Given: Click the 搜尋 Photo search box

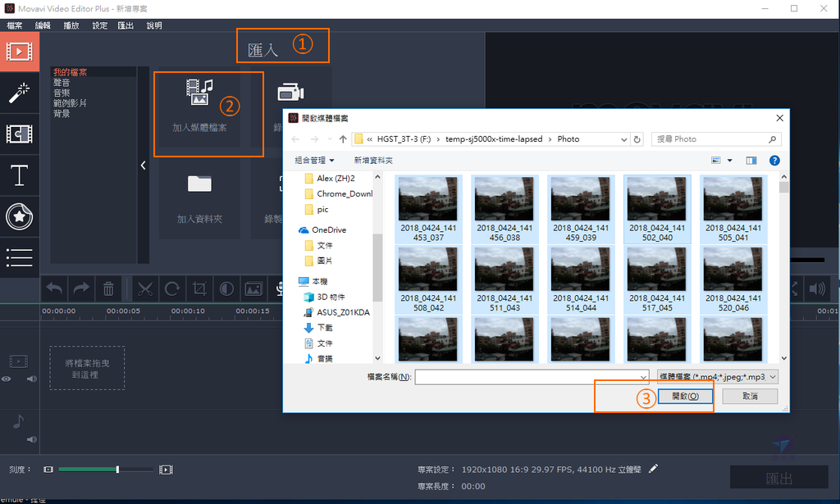Looking at the screenshot, I should [x=715, y=139].
